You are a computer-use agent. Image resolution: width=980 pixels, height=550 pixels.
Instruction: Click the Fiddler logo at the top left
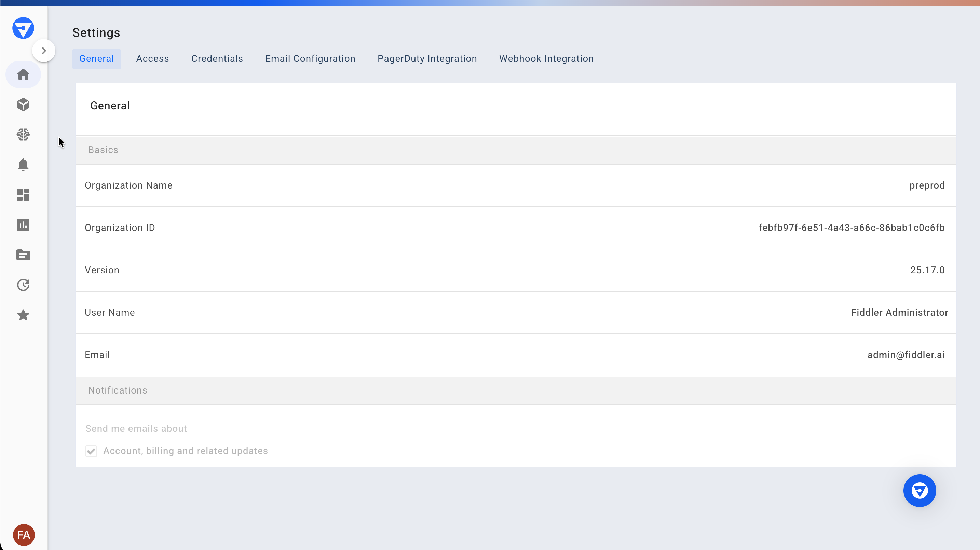[23, 28]
